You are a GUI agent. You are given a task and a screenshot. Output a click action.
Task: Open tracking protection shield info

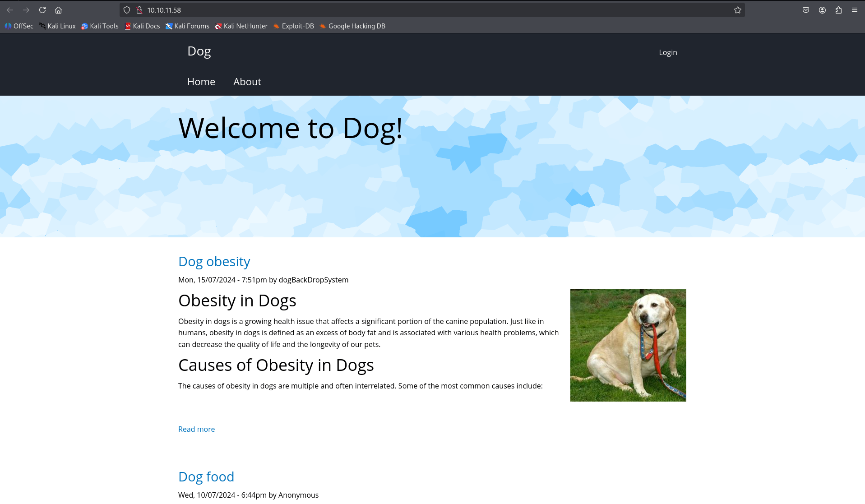coord(127,10)
